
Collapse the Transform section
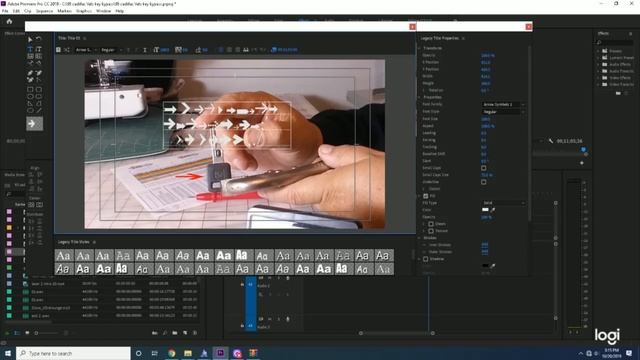point(420,48)
